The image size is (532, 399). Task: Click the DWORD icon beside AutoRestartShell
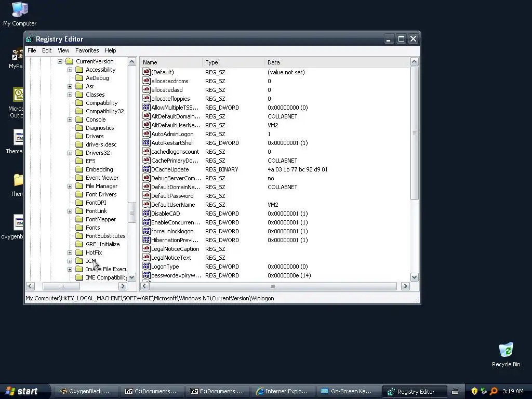click(x=146, y=142)
